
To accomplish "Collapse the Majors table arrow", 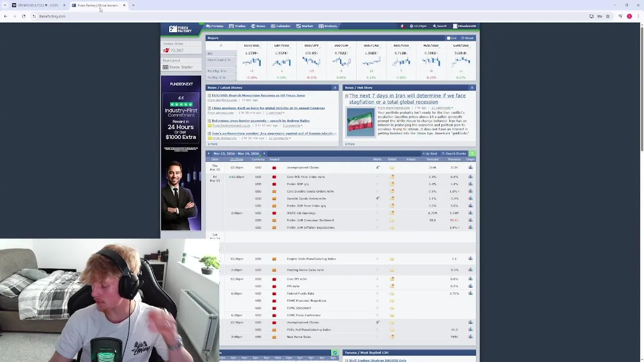I will pyautogui.click(x=220, y=46).
